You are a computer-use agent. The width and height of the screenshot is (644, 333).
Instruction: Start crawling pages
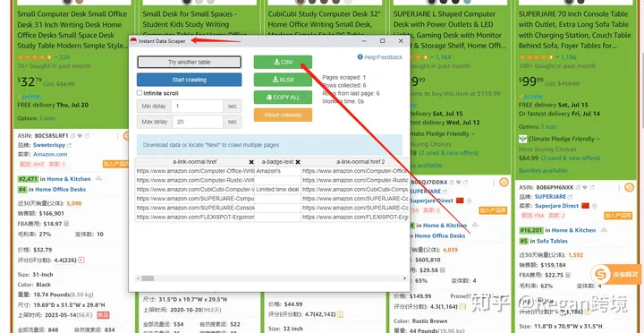189,80
